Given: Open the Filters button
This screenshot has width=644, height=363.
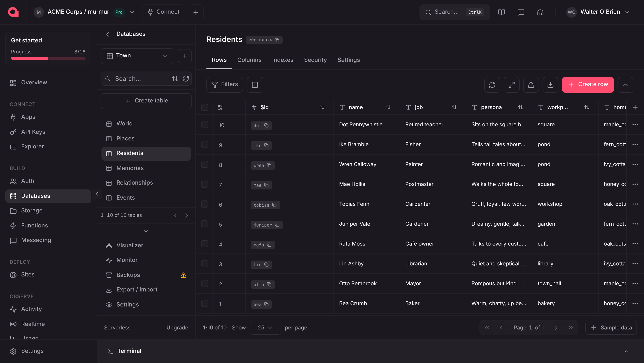Looking at the screenshot, I should click(x=225, y=85).
